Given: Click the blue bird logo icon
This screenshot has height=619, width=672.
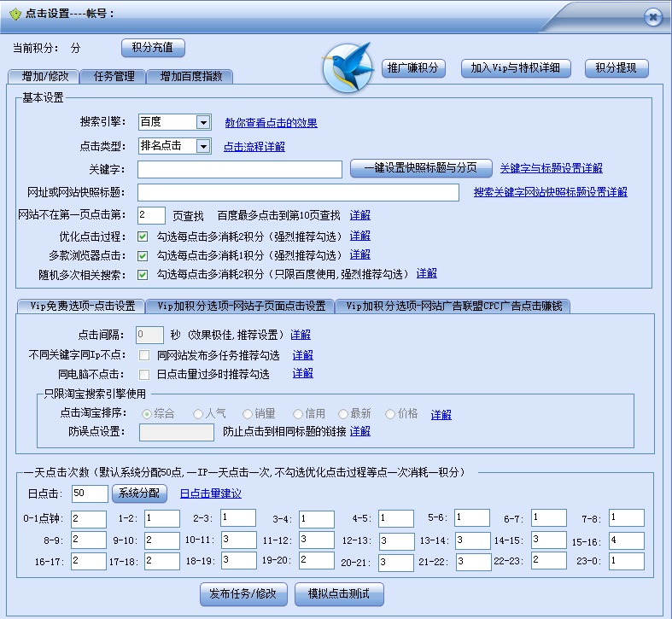Looking at the screenshot, I should [348, 67].
